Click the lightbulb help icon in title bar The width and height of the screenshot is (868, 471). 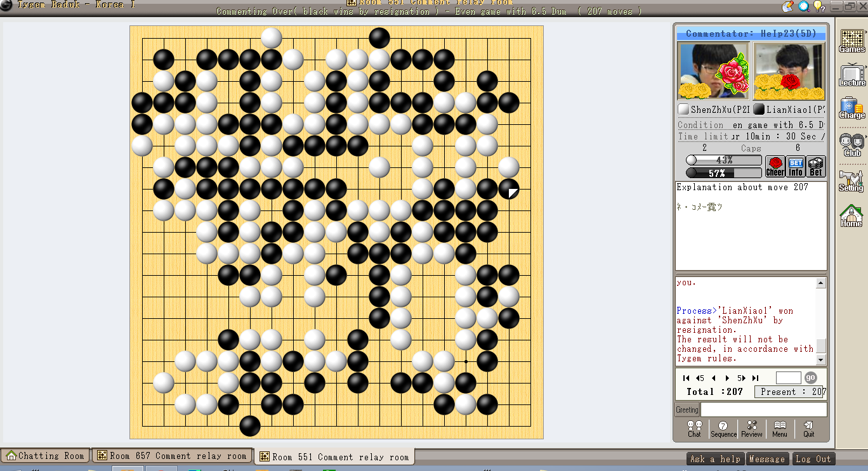819,6
